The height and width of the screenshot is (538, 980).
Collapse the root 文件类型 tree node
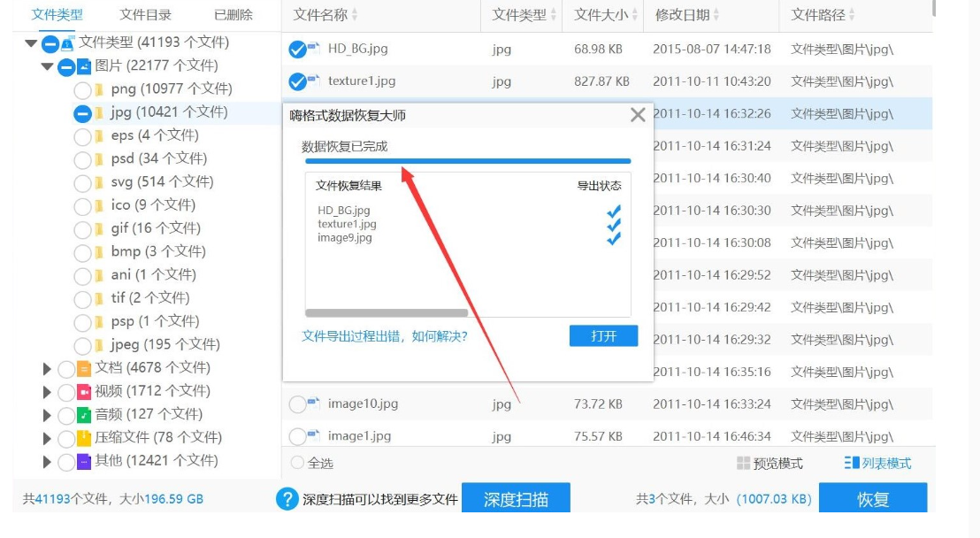point(31,43)
